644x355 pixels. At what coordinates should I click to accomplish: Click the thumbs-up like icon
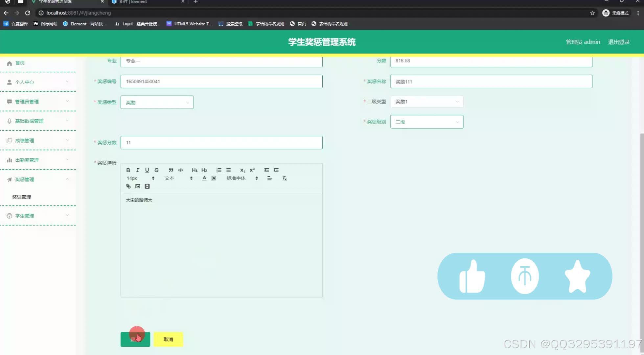point(472,276)
